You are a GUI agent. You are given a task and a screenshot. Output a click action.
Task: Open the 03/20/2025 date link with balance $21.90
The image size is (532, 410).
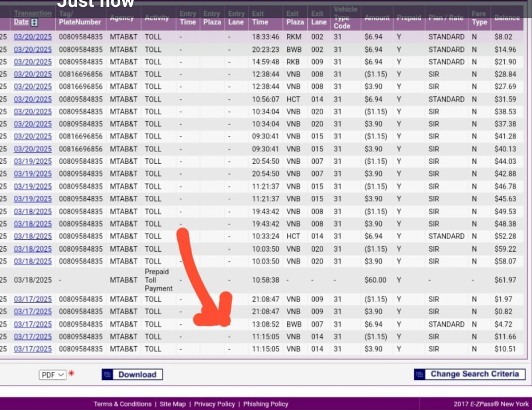(33, 62)
